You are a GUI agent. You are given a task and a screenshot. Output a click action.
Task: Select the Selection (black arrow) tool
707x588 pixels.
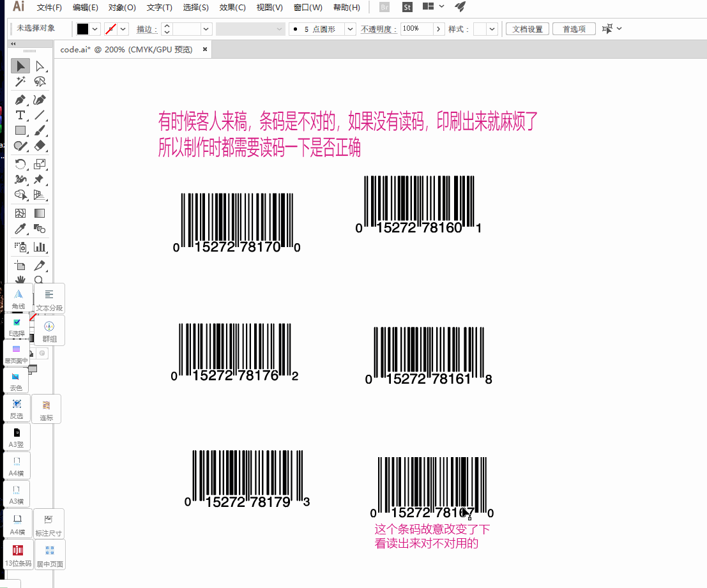coord(20,66)
